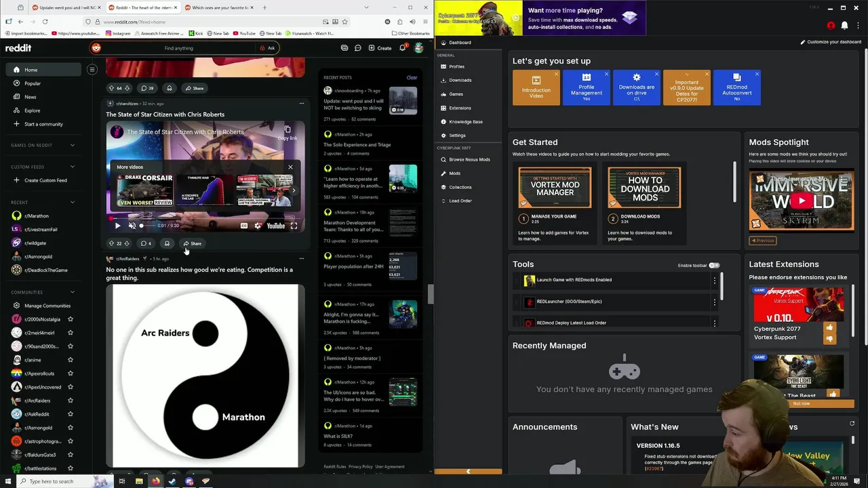Open Vortex Profiles page
This screenshot has height=488, width=868.
456,66
